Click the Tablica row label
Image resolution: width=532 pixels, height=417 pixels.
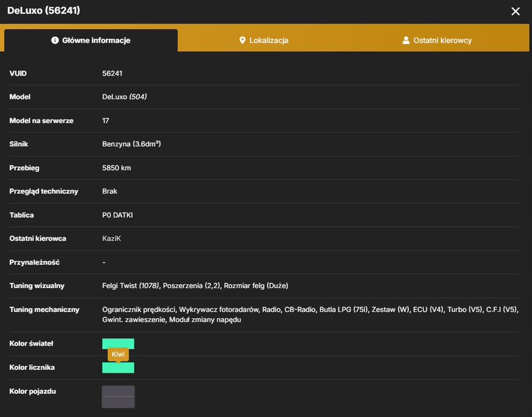pyautogui.click(x=21, y=215)
